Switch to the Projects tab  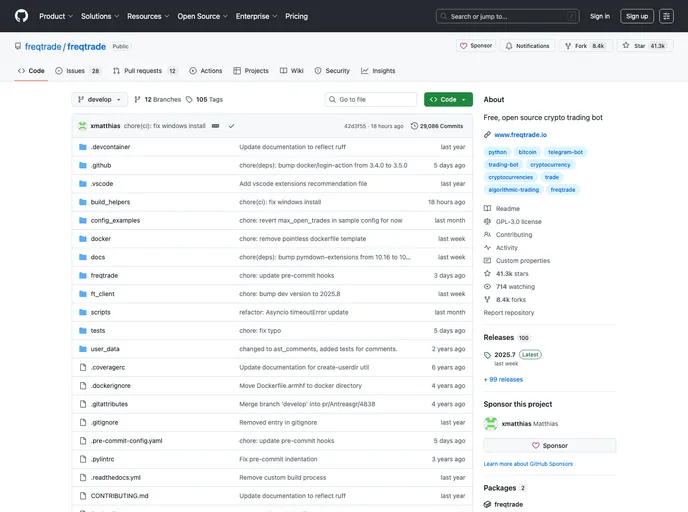(x=251, y=71)
